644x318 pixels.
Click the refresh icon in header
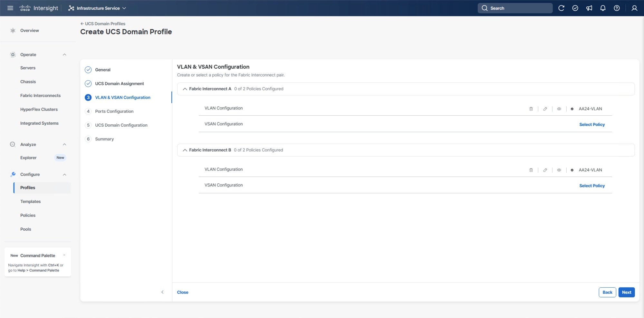(x=561, y=8)
